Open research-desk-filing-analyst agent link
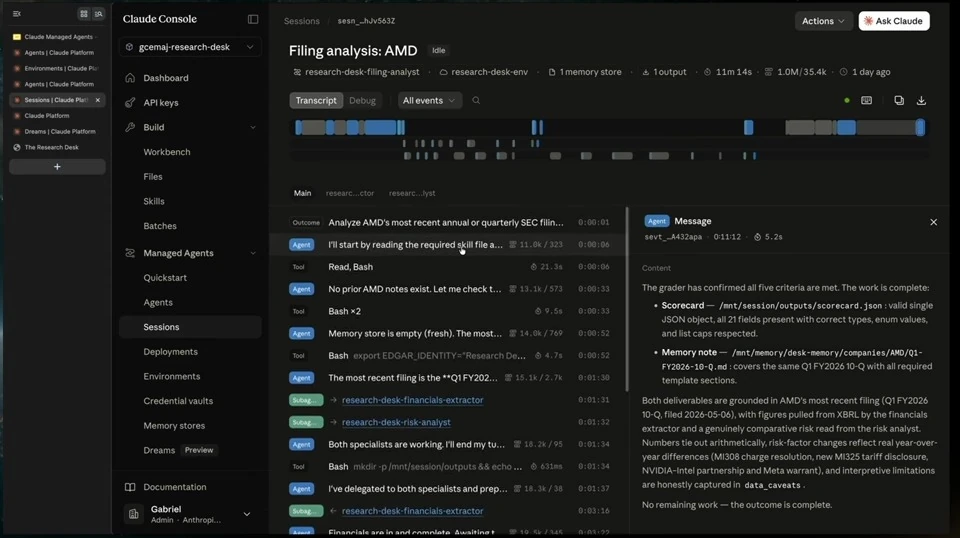The image size is (960, 538). pyautogui.click(x=356, y=72)
